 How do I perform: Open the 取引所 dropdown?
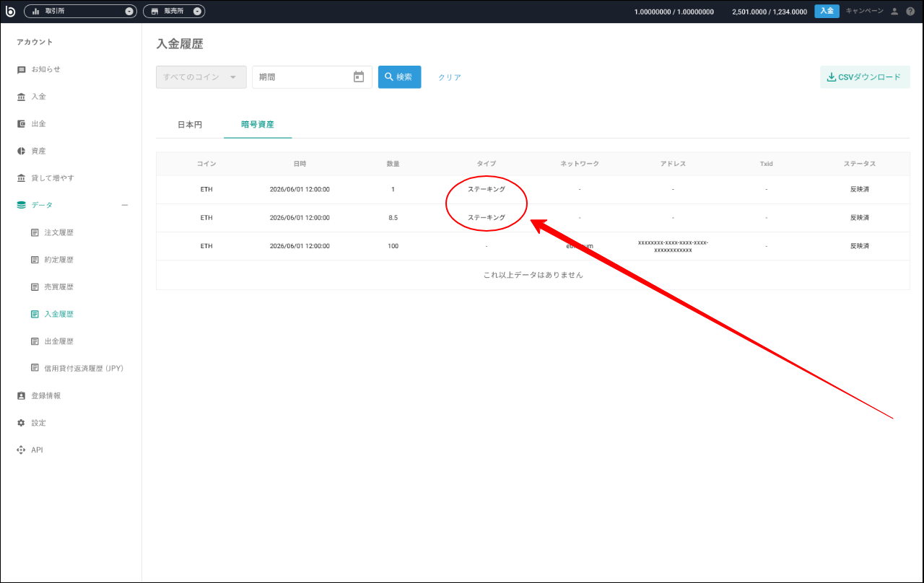(x=80, y=12)
